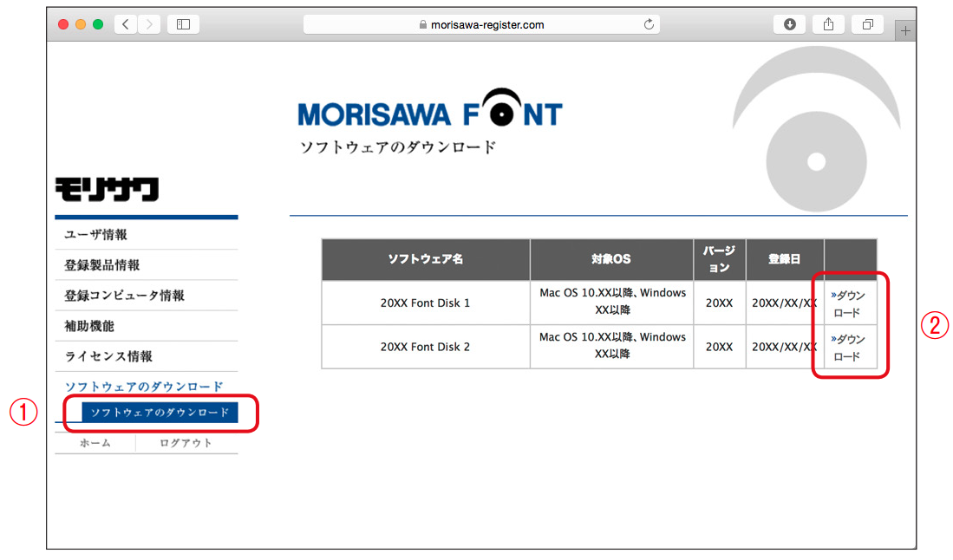
Task: Open the 登録コンピュータ情報 menu item
Action: (x=125, y=296)
